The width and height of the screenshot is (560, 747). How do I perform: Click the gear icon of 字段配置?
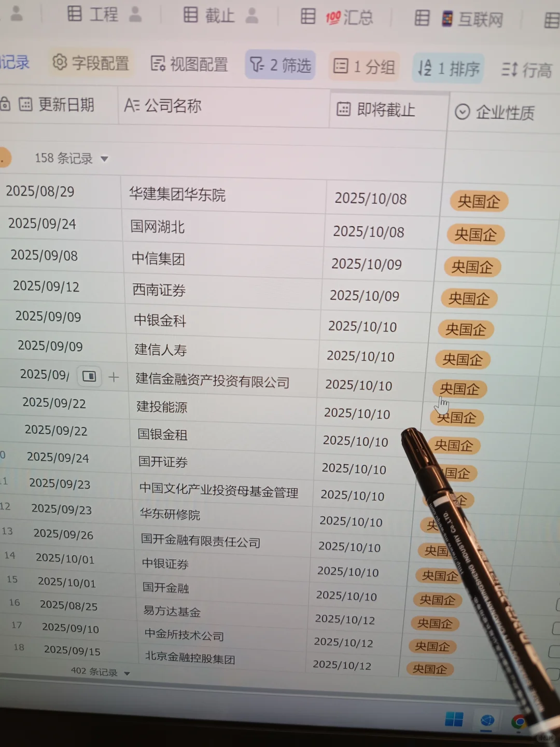click(x=60, y=62)
